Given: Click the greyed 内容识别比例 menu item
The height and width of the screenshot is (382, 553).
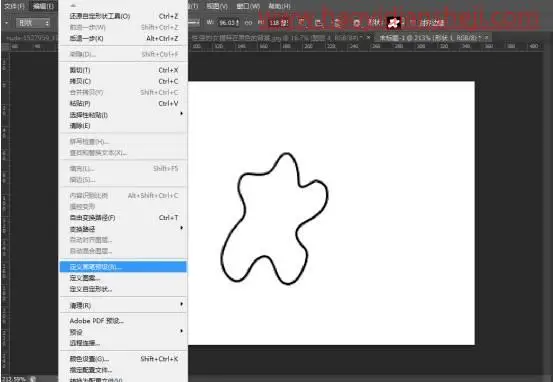Looking at the screenshot, I should point(123,195).
